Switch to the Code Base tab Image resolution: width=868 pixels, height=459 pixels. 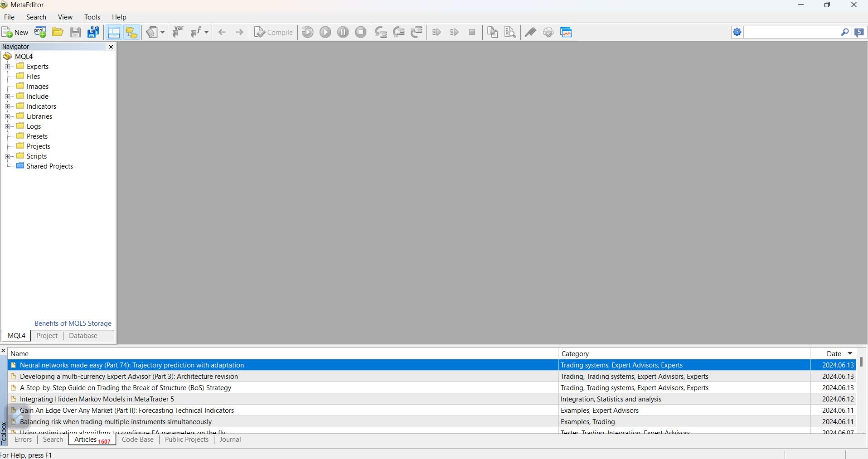[x=138, y=440]
